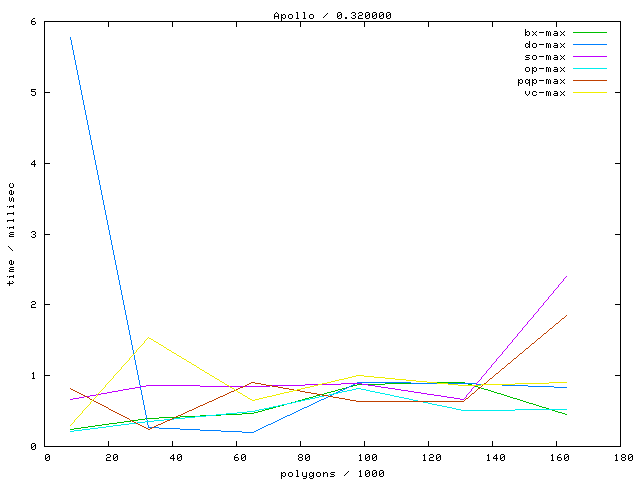Click the purple so-max legend line sample
640x480 pixels.
click(x=590, y=57)
